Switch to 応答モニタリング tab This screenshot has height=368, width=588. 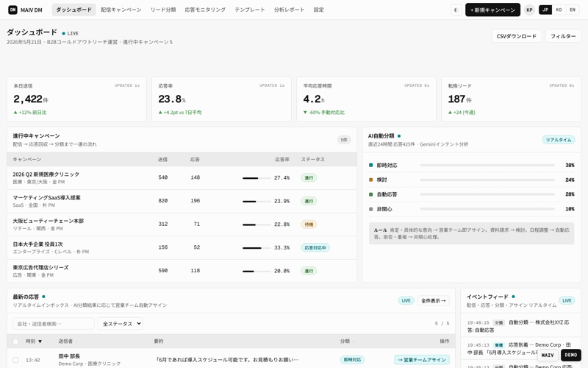click(x=205, y=10)
